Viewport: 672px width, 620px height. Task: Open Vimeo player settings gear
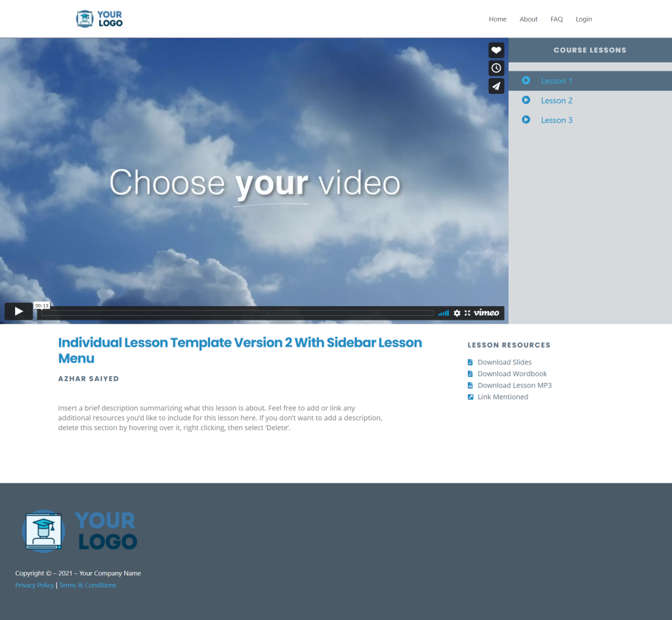click(457, 313)
